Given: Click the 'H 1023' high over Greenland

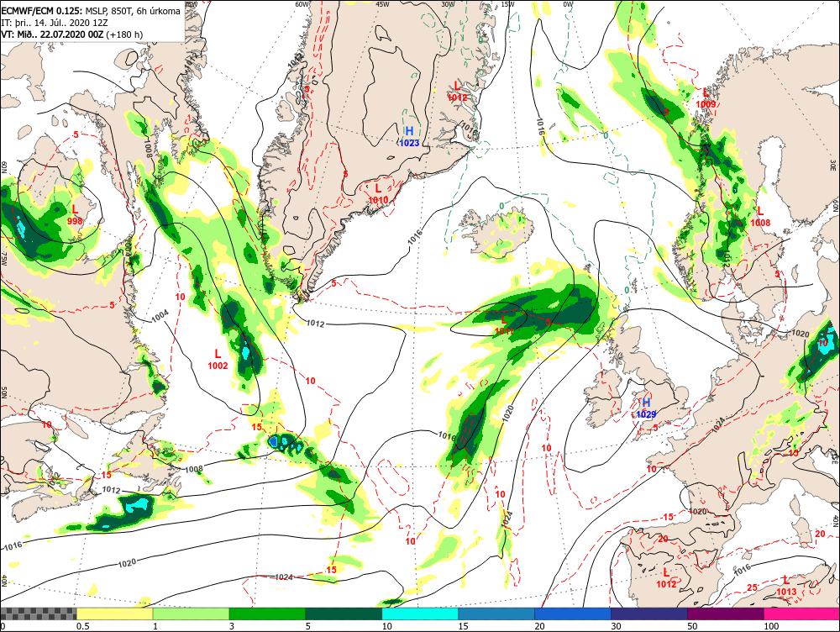Looking at the screenshot, I should tap(409, 136).
